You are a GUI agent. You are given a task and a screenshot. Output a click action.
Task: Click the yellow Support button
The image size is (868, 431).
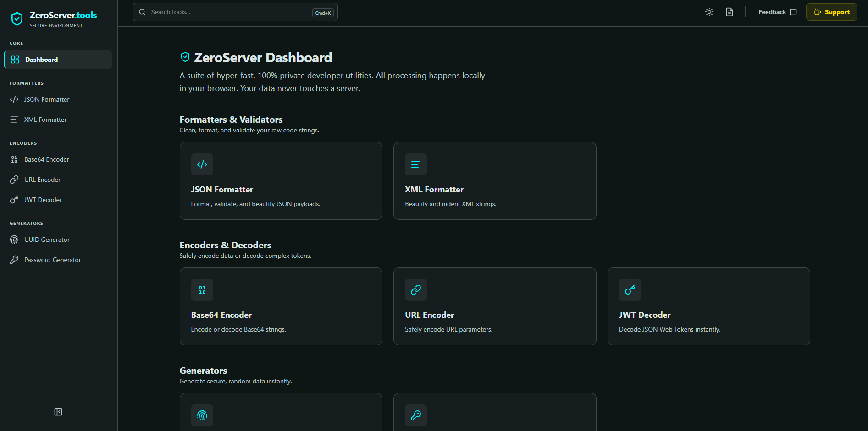click(x=831, y=12)
